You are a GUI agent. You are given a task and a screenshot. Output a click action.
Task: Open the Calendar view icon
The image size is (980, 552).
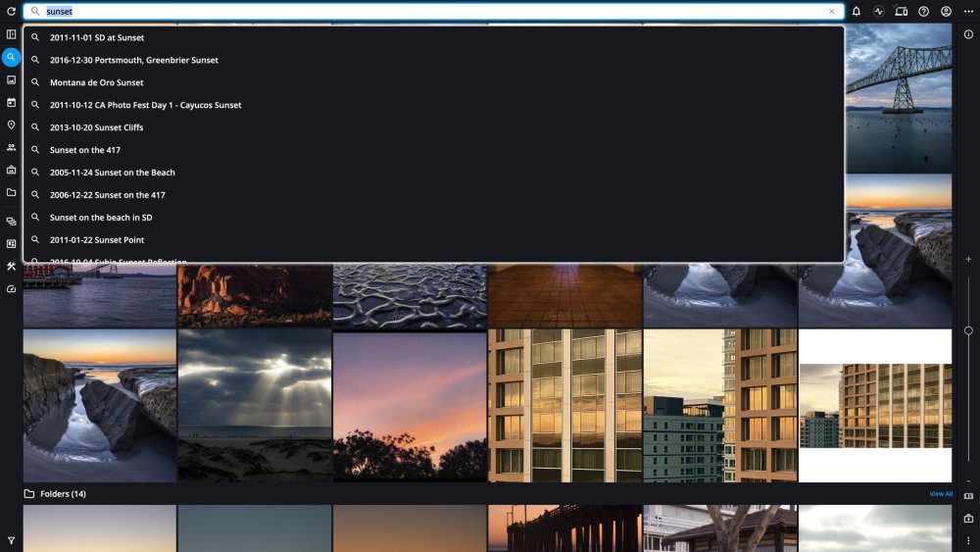pyautogui.click(x=11, y=103)
